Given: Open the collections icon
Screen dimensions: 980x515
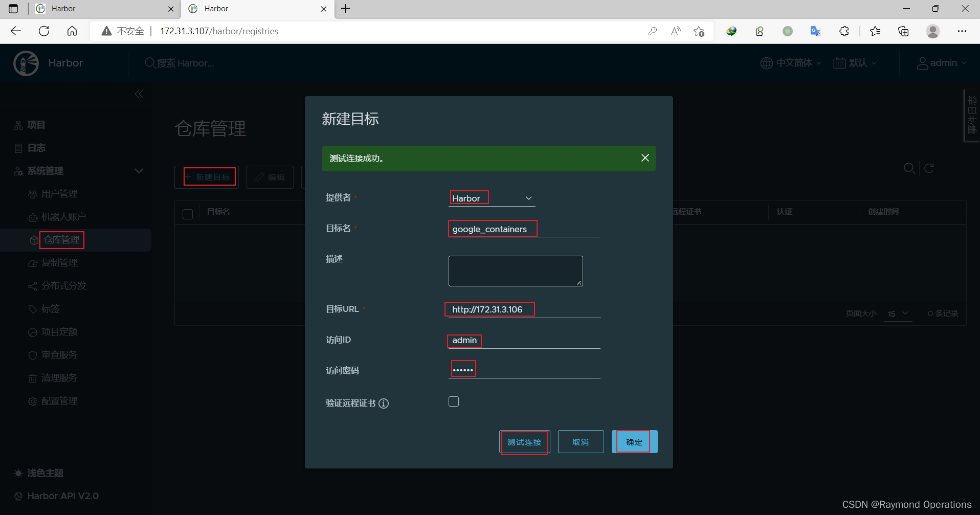Looking at the screenshot, I should click(x=903, y=31).
